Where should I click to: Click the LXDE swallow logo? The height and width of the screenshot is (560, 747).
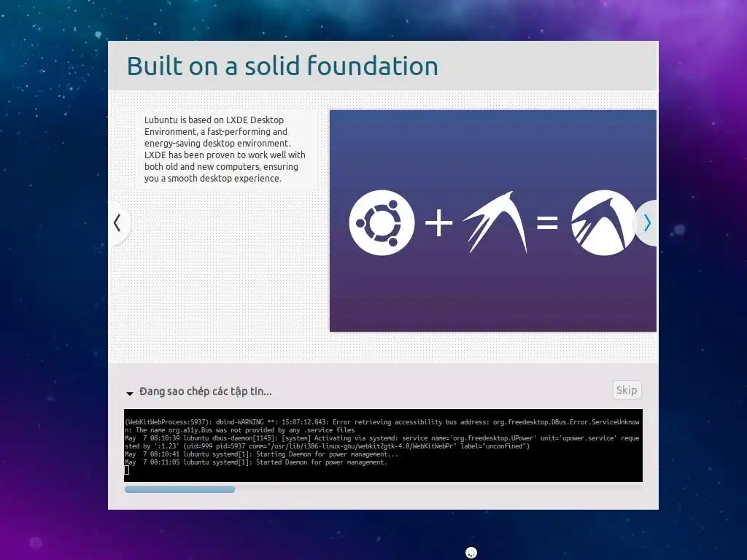(495, 222)
